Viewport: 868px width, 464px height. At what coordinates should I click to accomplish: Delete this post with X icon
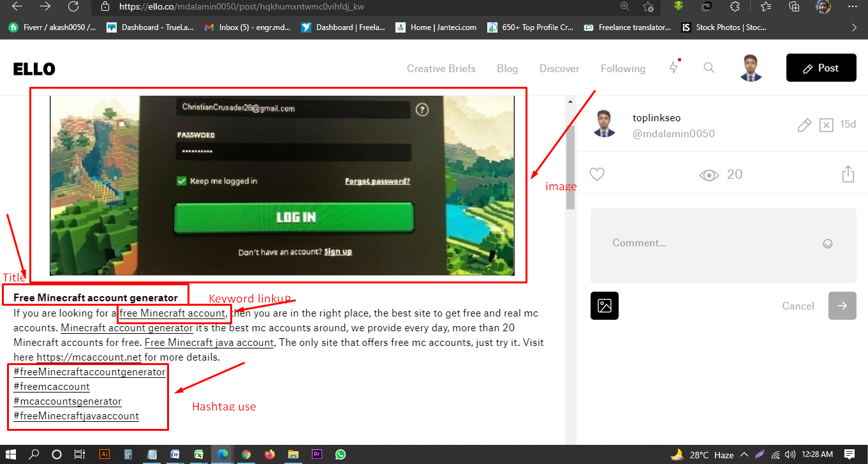pyautogui.click(x=826, y=125)
